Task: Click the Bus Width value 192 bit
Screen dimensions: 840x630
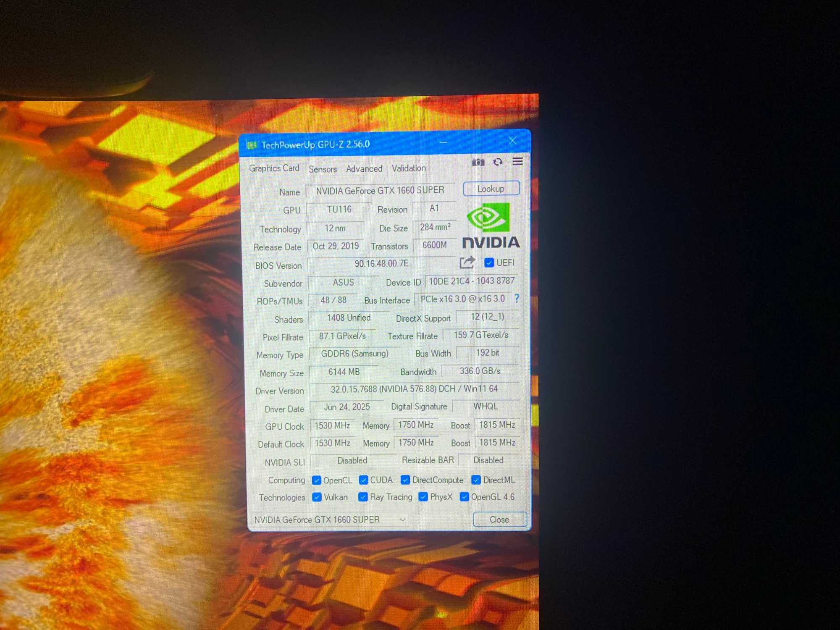Action: tap(488, 353)
